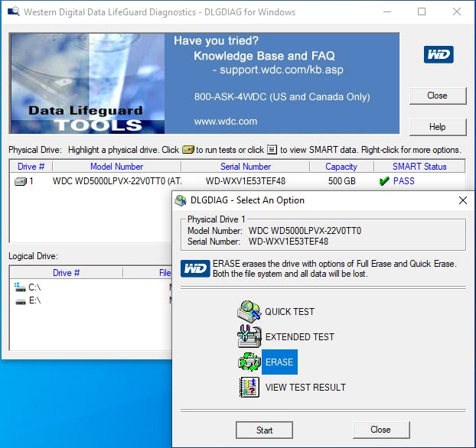The height and width of the screenshot is (448, 476).
Task: Click the SMART Status column header
Action: point(419,166)
